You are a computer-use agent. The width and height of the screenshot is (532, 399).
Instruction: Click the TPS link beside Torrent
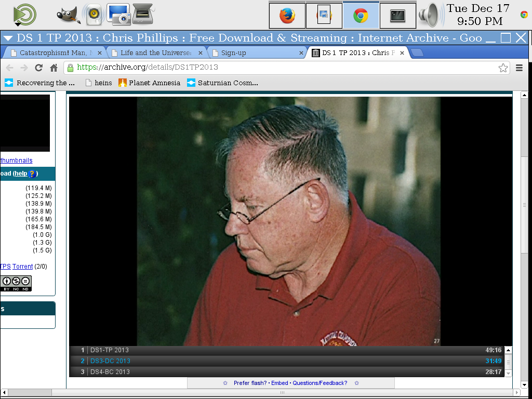pos(5,267)
